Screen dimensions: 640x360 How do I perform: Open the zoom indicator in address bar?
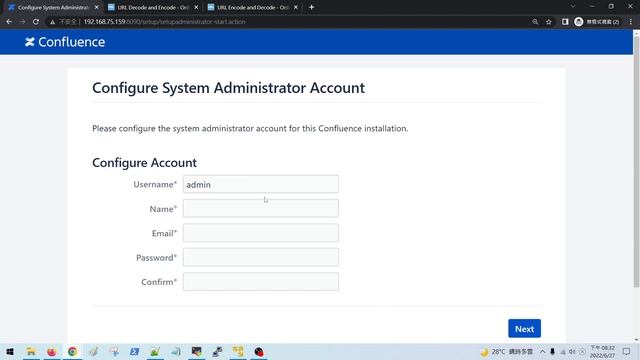pos(535,22)
